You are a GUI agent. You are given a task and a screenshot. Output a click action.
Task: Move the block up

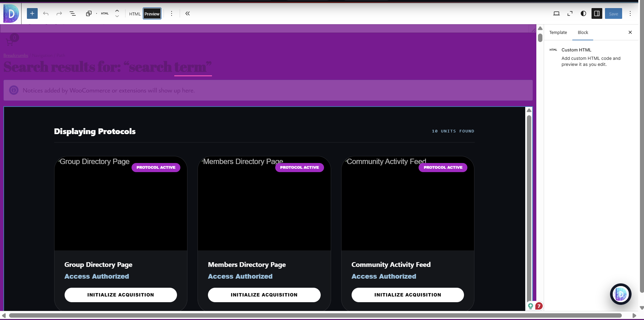[117, 11]
